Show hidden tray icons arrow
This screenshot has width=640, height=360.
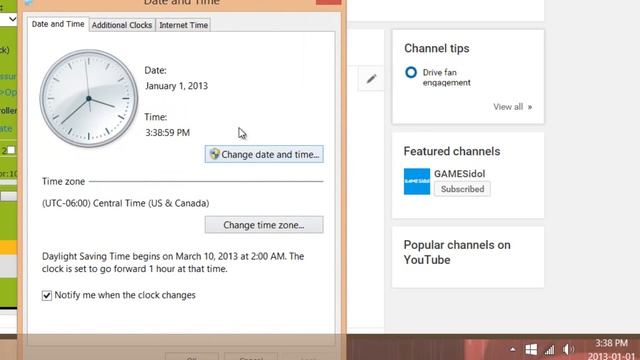point(513,349)
